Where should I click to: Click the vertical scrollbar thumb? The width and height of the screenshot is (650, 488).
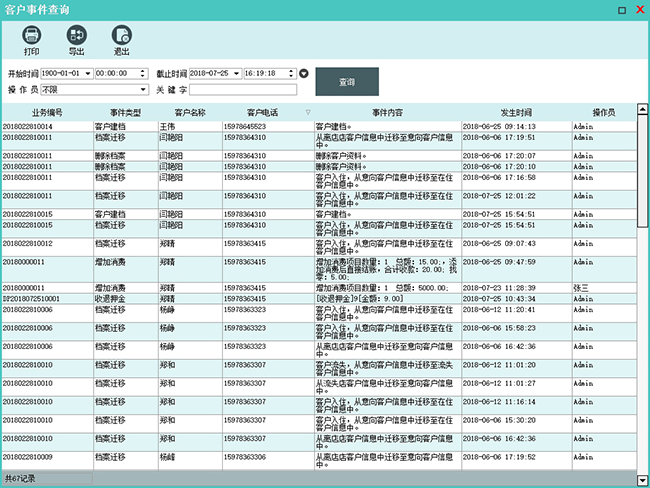pyautogui.click(x=643, y=171)
